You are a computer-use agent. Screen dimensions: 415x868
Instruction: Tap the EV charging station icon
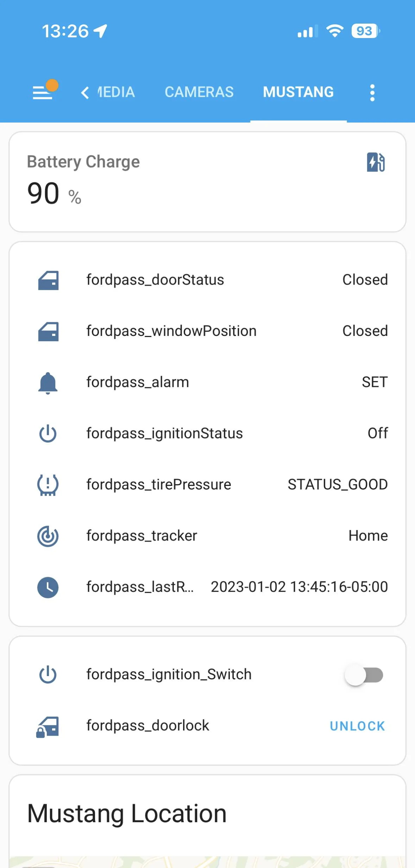tap(376, 162)
